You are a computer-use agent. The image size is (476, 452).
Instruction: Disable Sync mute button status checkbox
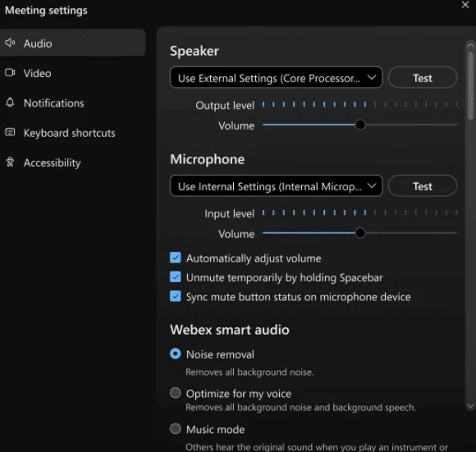175,296
